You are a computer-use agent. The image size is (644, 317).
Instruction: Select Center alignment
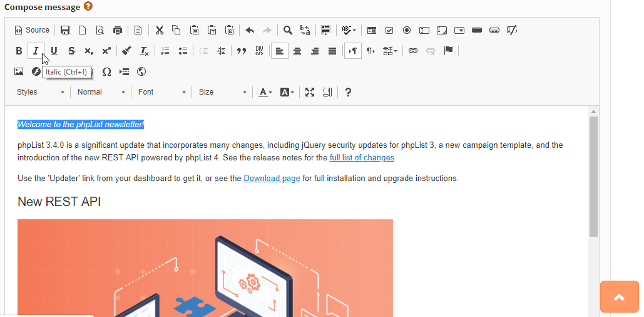tap(297, 51)
